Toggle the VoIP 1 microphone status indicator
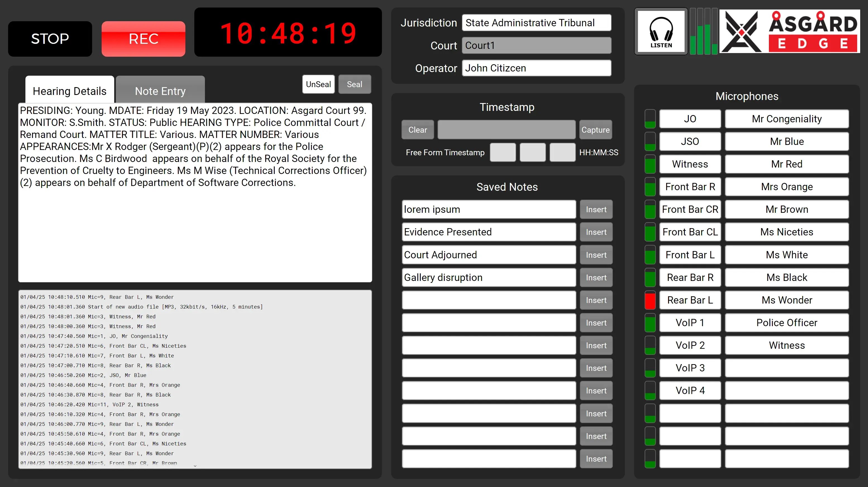The width and height of the screenshot is (868, 487). (x=650, y=323)
